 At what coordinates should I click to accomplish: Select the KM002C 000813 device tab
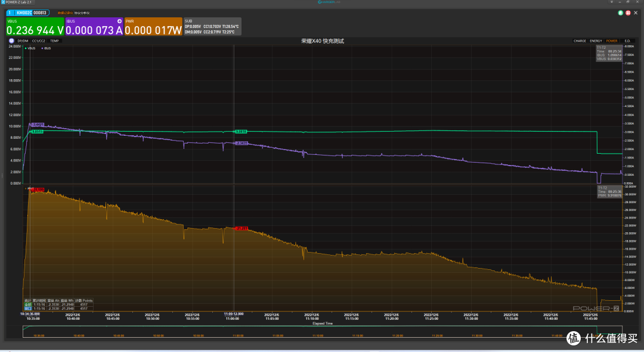click(x=28, y=13)
